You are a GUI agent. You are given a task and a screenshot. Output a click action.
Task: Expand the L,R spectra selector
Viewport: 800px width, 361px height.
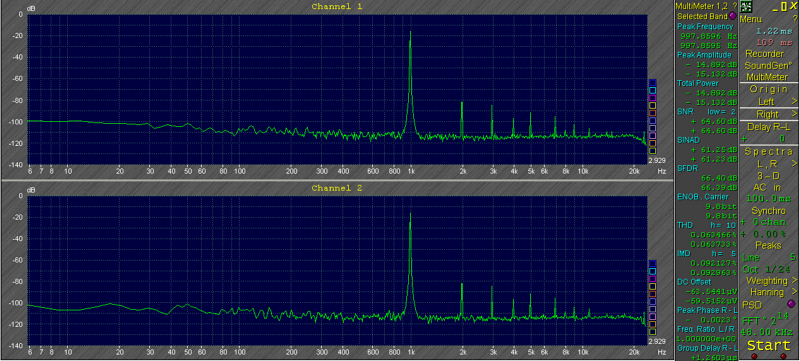[794, 163]
